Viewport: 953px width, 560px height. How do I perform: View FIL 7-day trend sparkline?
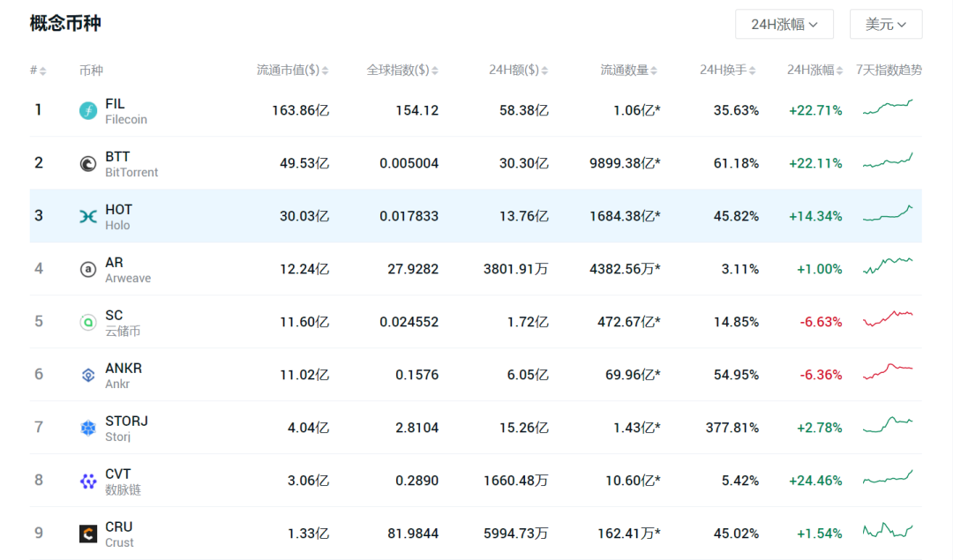point(888,107)
